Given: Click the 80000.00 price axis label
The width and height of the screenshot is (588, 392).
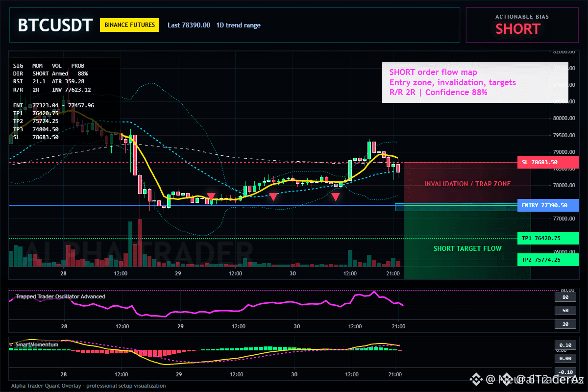Looking at the screenshot, I should (x=563, y=119).
